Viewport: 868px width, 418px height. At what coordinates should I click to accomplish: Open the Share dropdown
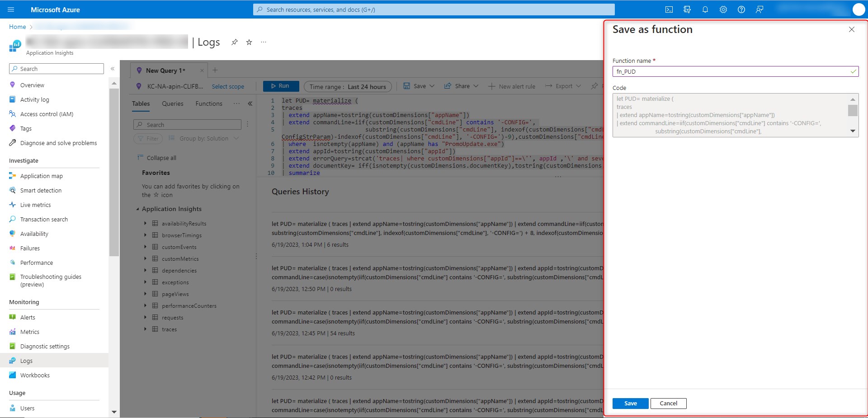(x=461, y=86)
